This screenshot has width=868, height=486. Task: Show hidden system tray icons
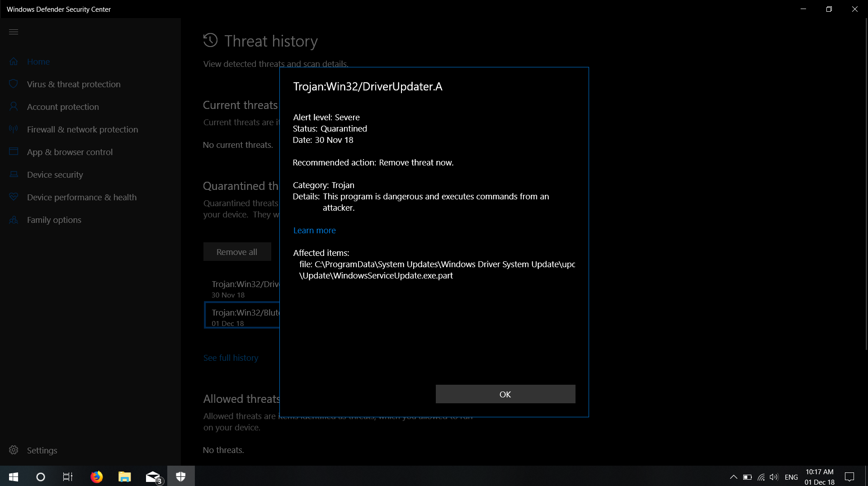(733, 477)
